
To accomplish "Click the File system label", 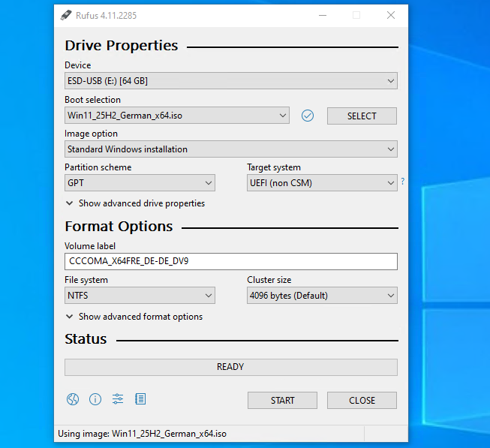I will [86, 280].
